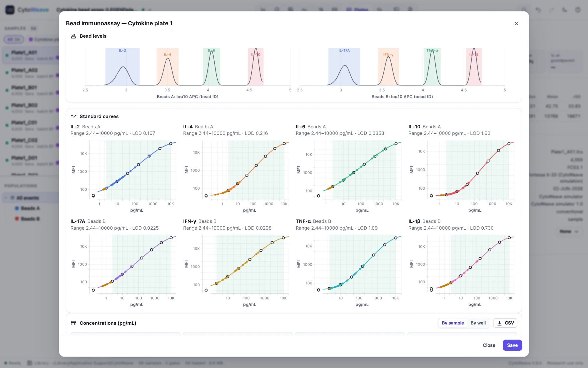The width and height of the screenshot is (588, 368).
Task: Click the IL-17A range text 'LOD 0.0225'
Action: pos(145,228)
